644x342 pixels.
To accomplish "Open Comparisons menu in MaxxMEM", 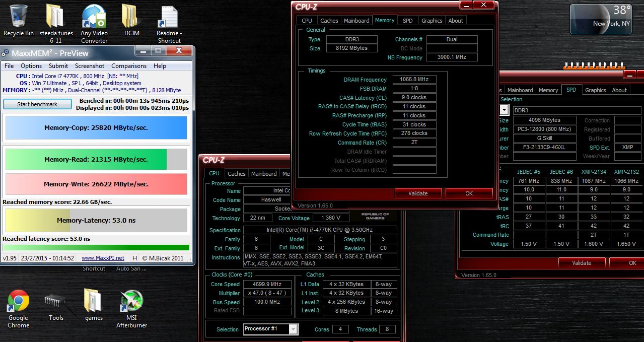I will coord(129,66).
